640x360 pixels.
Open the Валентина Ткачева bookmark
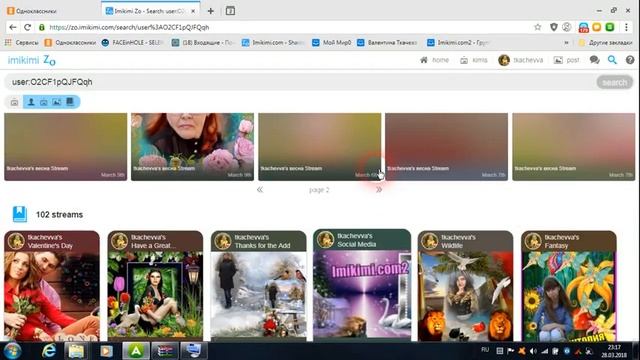(387, 42)
